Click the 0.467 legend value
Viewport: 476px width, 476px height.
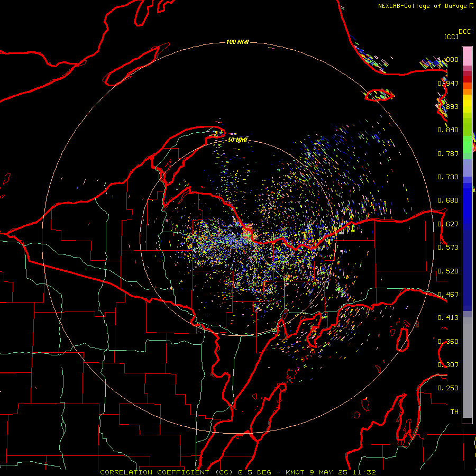pyautogui.click(x=448, y=295)
